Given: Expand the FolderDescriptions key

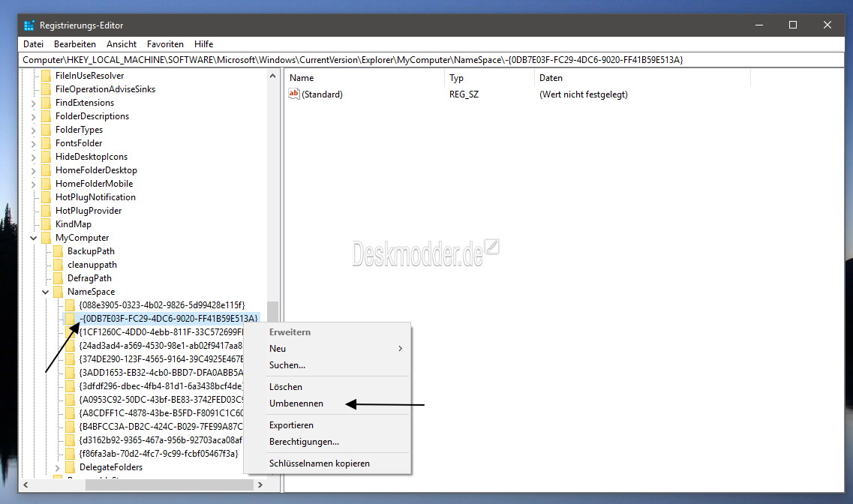Looking at the screenshot, I should click(x=34, y=116).
